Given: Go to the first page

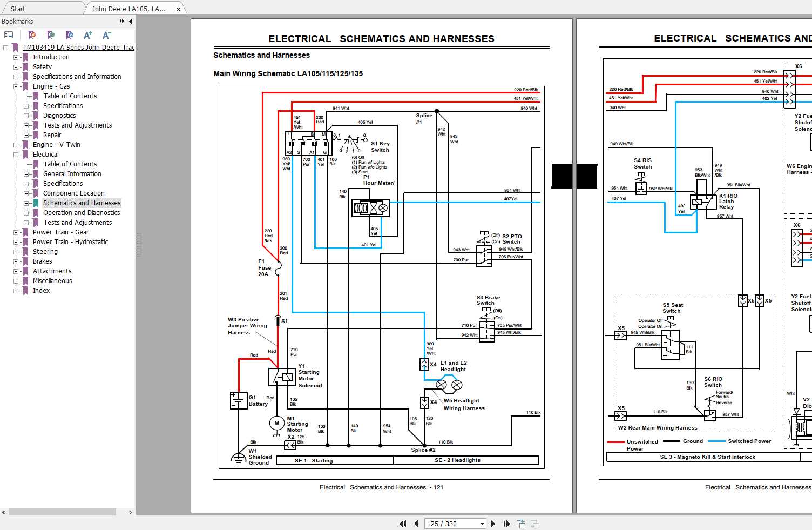Looking at the screenshot, I should point(403,524).
